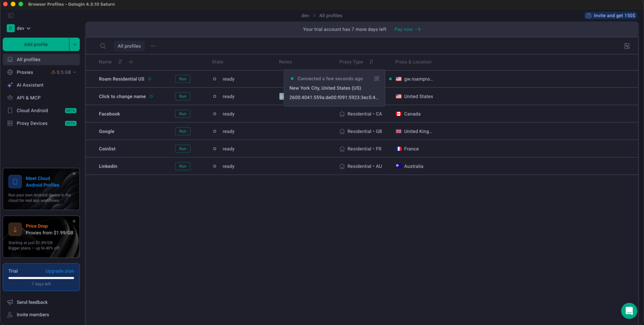Run the Coinlist profile
The image size is (644, 325).
click(x=183, y=149)
